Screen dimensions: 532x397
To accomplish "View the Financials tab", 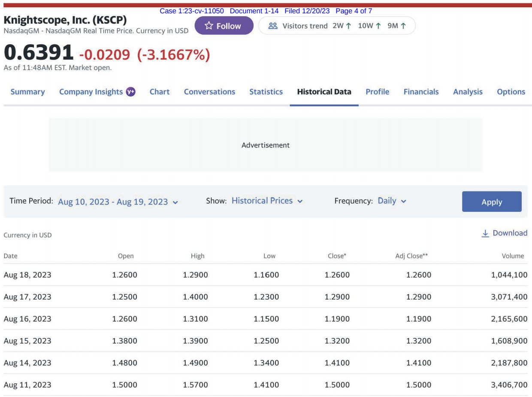I will pos(421,92).
